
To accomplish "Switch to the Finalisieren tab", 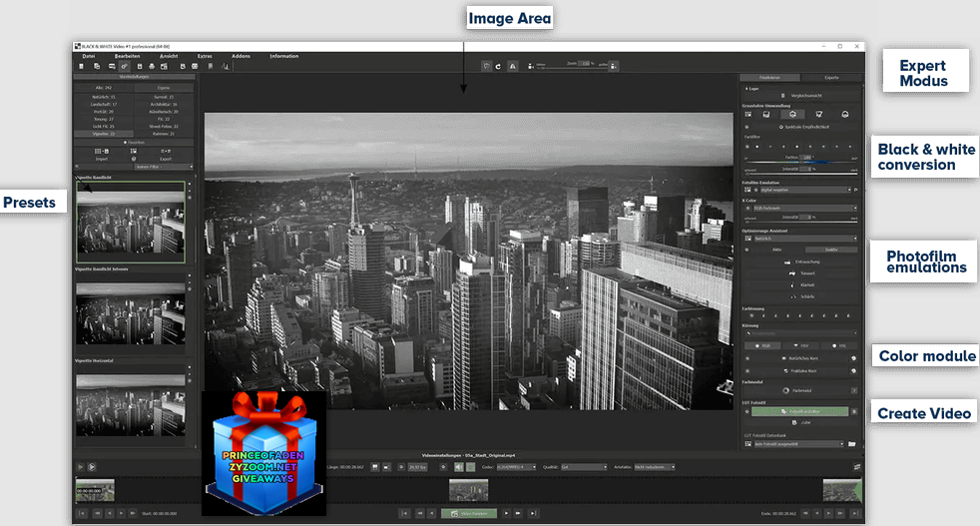I will click(769, 78).
